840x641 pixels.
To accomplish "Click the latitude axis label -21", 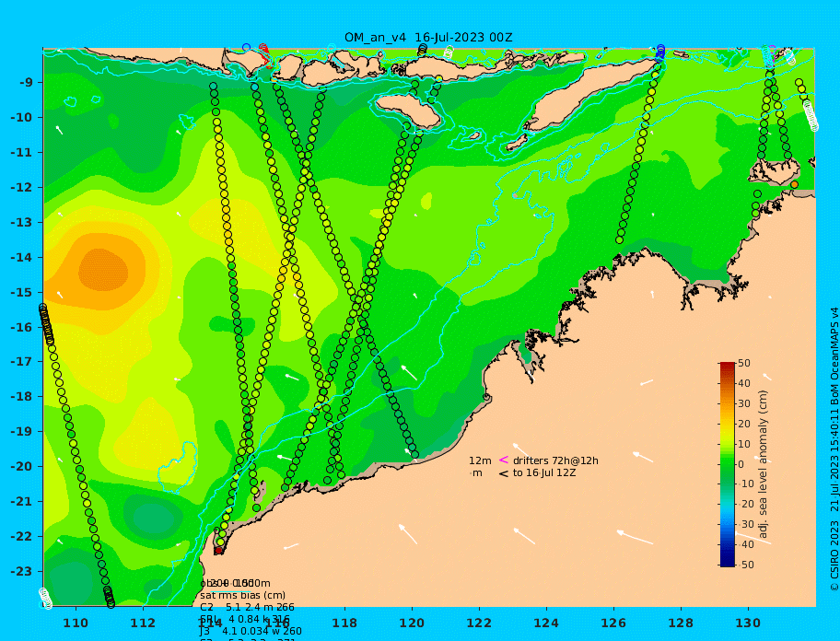I will 22,502.
